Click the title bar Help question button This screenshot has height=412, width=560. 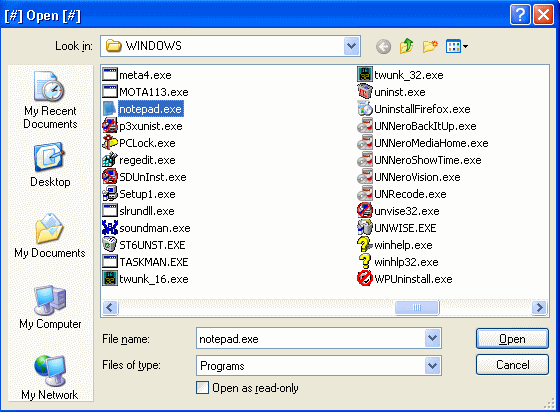click(x=520, y=15)
